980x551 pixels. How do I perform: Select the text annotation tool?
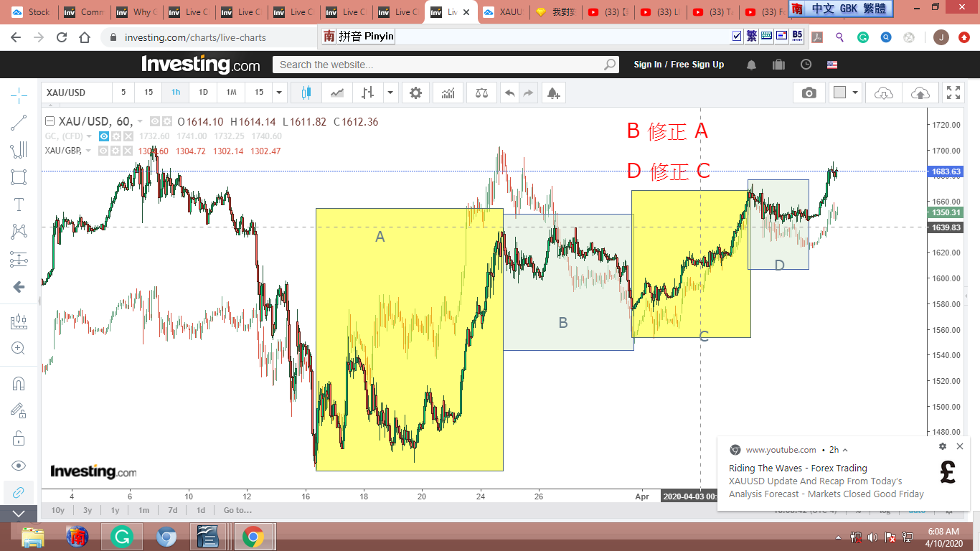pyautogui.click(x=19, y=204)
